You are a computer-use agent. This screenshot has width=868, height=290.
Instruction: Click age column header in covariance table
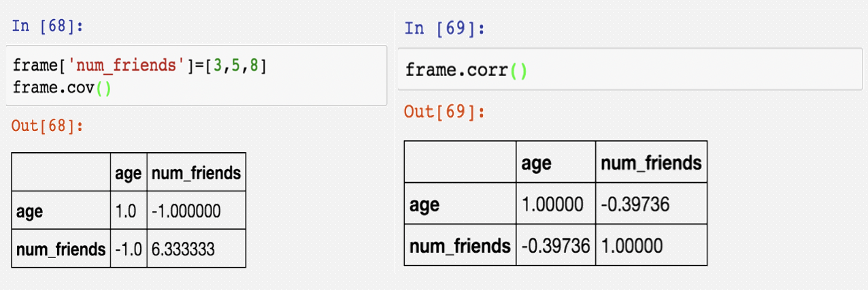(127, 173)
